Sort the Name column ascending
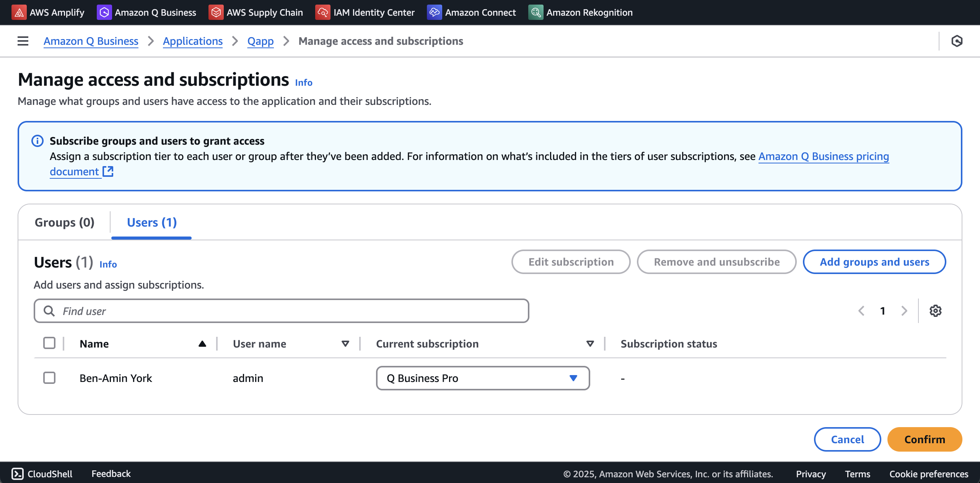The image size is (980, 483). 202,343
